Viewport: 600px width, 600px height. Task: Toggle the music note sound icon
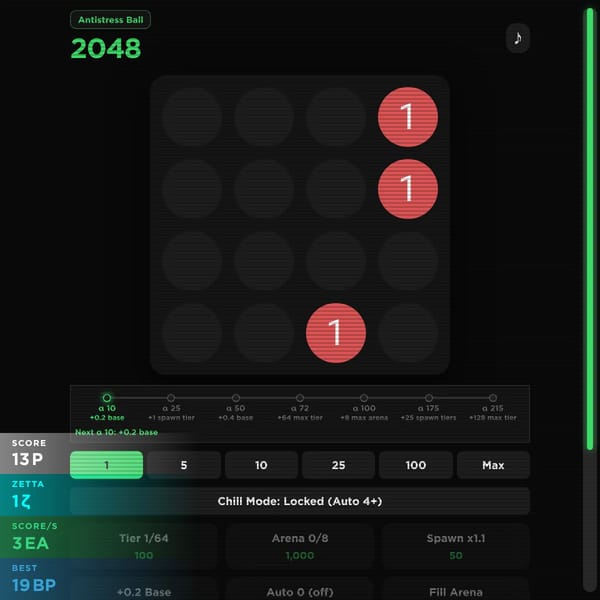517,38
